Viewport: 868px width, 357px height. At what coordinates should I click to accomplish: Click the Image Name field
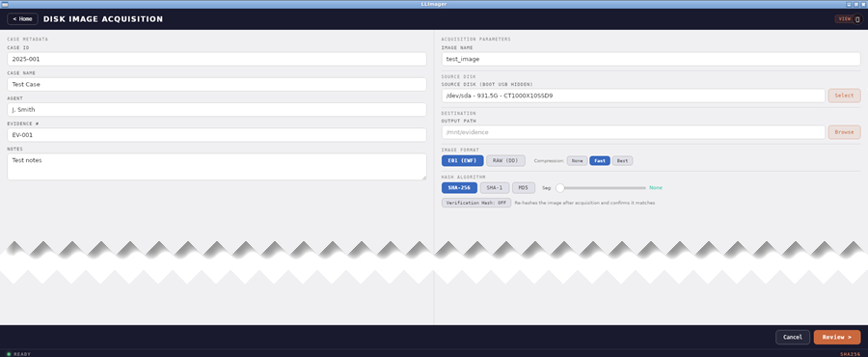651,59
